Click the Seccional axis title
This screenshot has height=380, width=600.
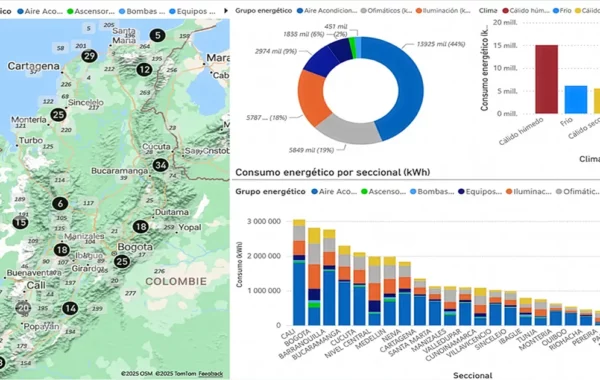[473, 375]
